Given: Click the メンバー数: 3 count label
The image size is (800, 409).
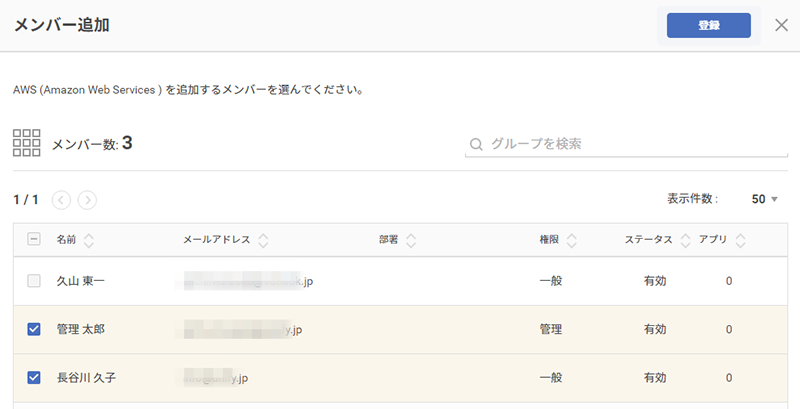Looking at the screenshot, I should [x=92, y=144].
